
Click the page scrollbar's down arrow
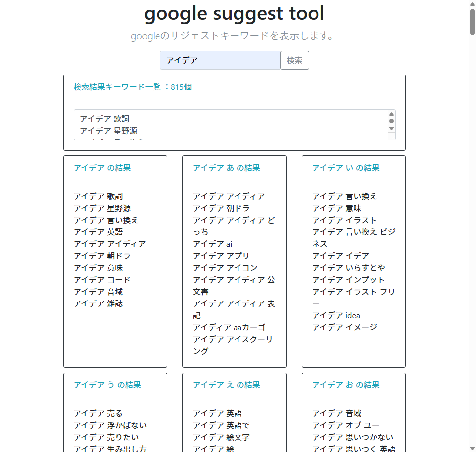point(472,448)
